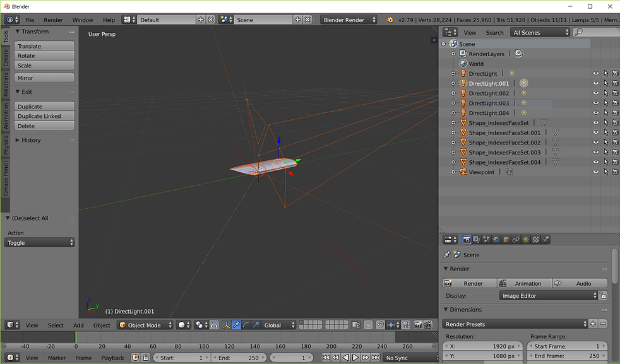Toggle selectability arrow for Shape_IndexedFaceSet.004
620x364 pixels.
coord(605,162)
